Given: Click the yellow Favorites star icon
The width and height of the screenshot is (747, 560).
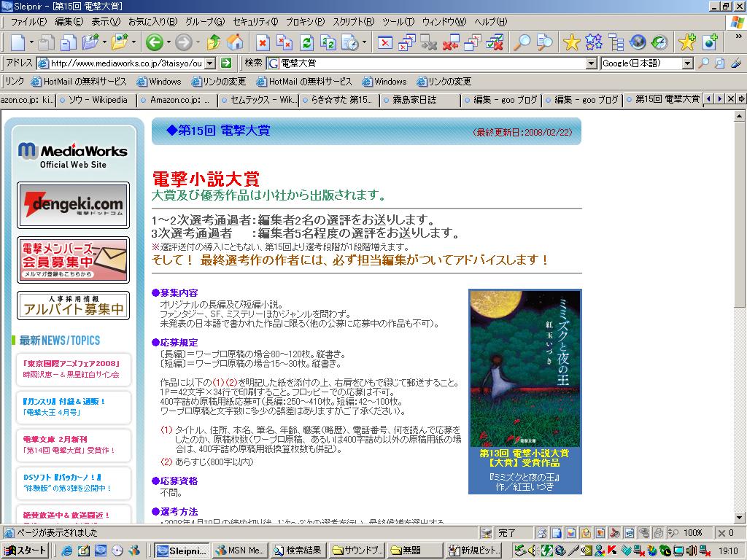Looking at the screenshot, I should click(571, 42).
